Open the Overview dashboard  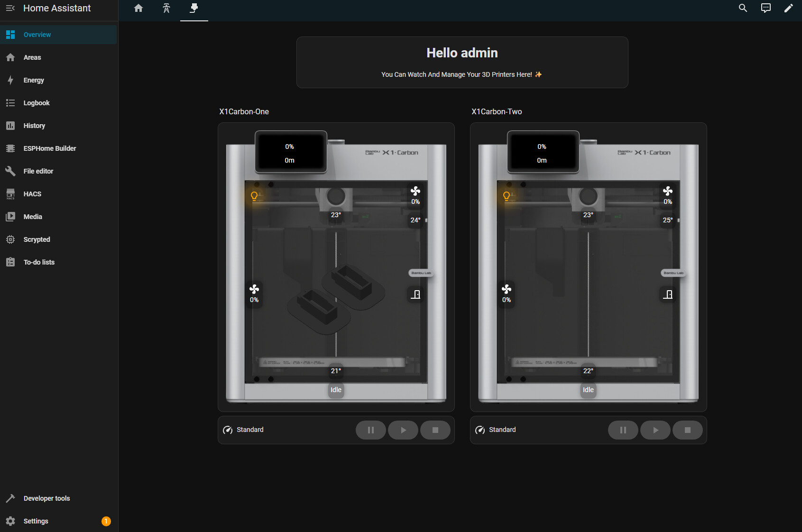pos(58,35)
